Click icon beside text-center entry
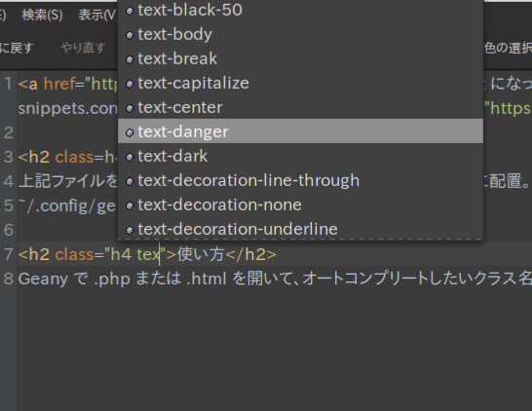The height and width of the screenshot is (411, 532). pos(130,108)
